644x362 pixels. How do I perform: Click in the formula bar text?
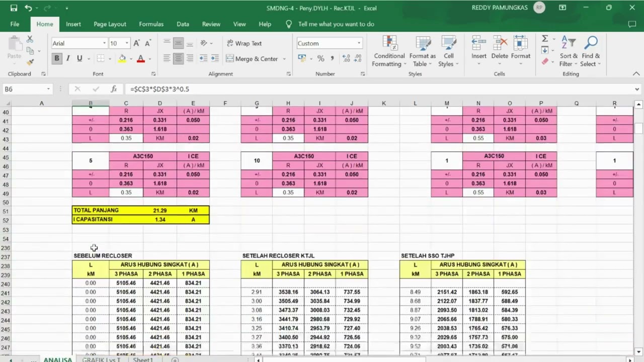159,89
